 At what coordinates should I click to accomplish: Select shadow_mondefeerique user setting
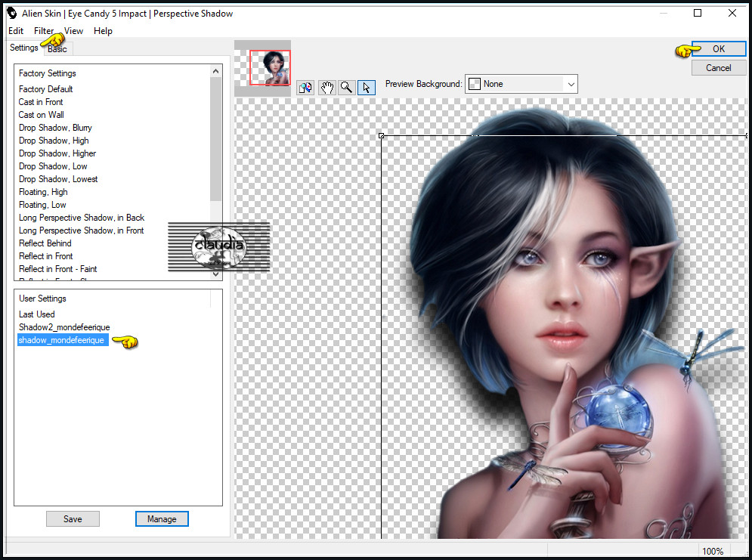tap(63, 340)
